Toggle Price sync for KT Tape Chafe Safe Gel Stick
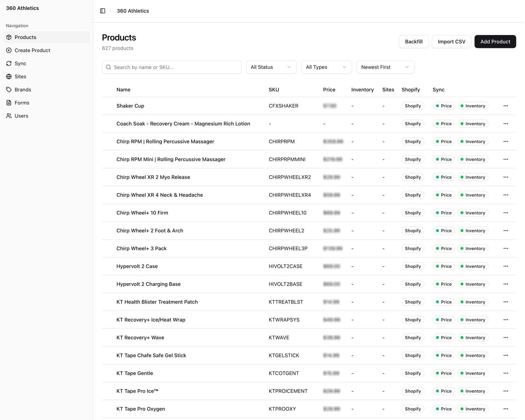The image size is (525, 420). (x=444, y=356)
